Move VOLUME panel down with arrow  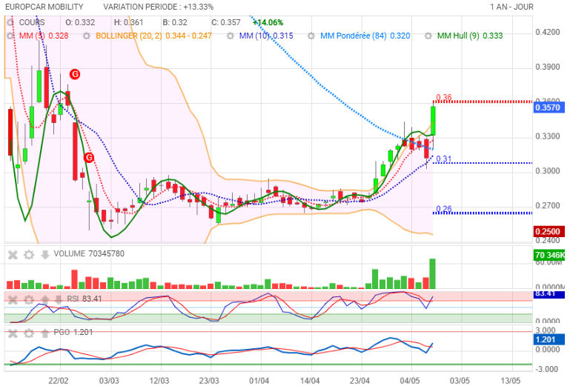[x=44, y=254]
